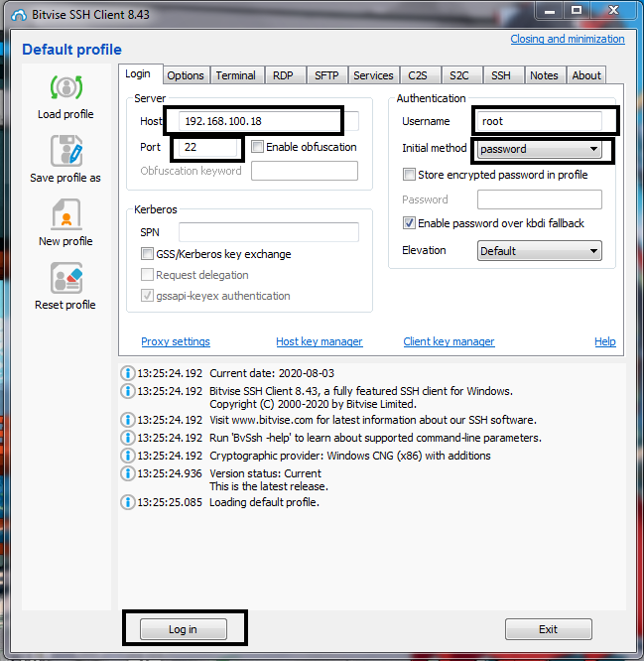Maximize the Bitvise SSH Client window
The width and height of the screenshot is (644, 661).
coord(577,11)
